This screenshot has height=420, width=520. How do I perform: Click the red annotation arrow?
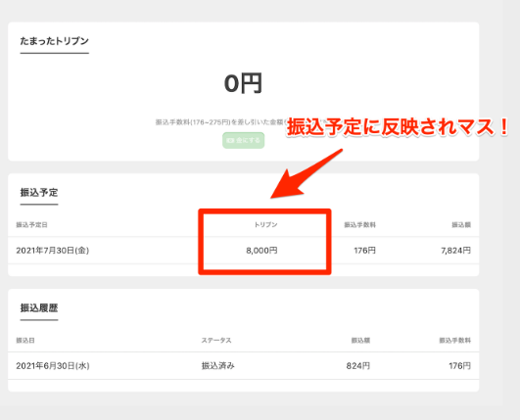tap(307, 174)
